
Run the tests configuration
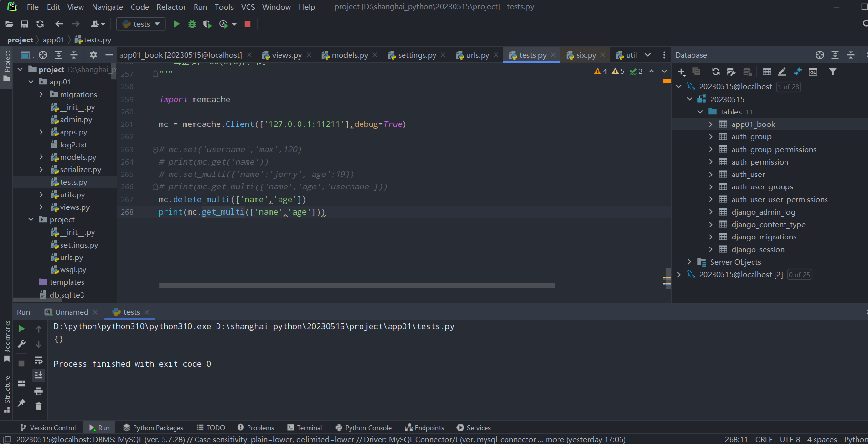click(x=176, y=24)
